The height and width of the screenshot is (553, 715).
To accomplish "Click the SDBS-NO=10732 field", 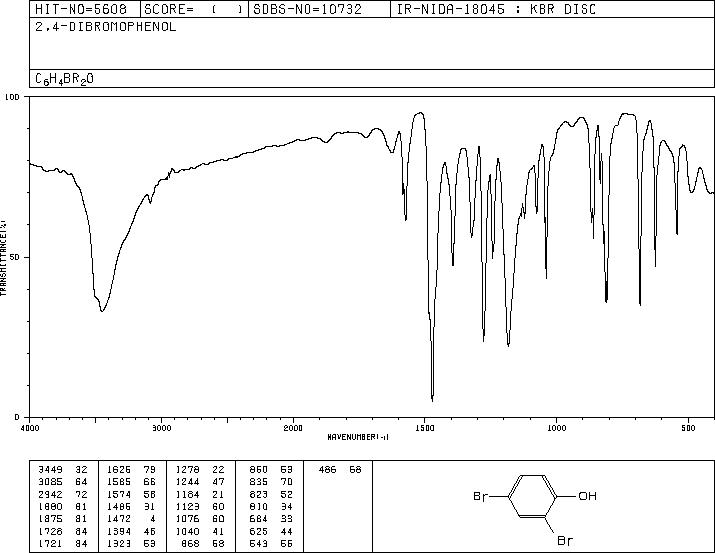I will pos(319,9).
